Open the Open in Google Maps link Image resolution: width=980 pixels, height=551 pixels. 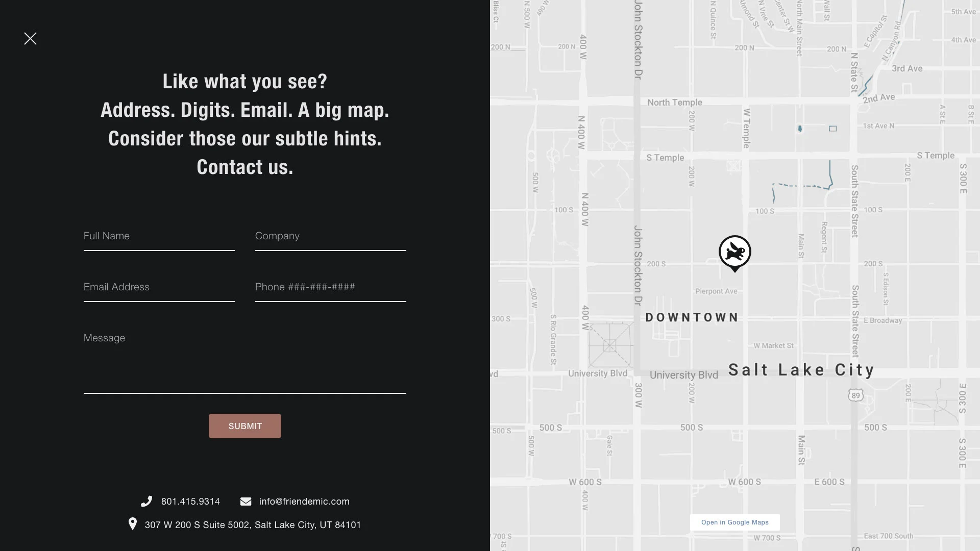(734, 522)
